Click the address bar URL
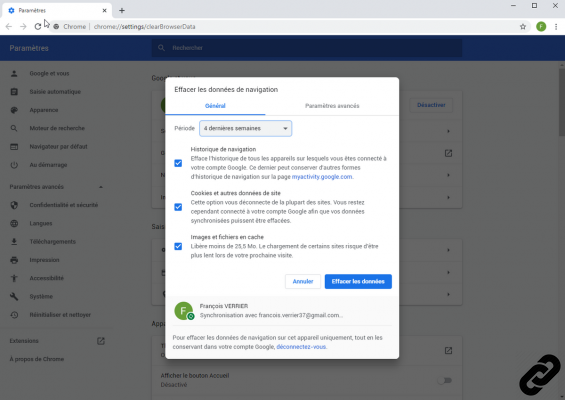The image size is (565, 400). click(x=144, y=27)
